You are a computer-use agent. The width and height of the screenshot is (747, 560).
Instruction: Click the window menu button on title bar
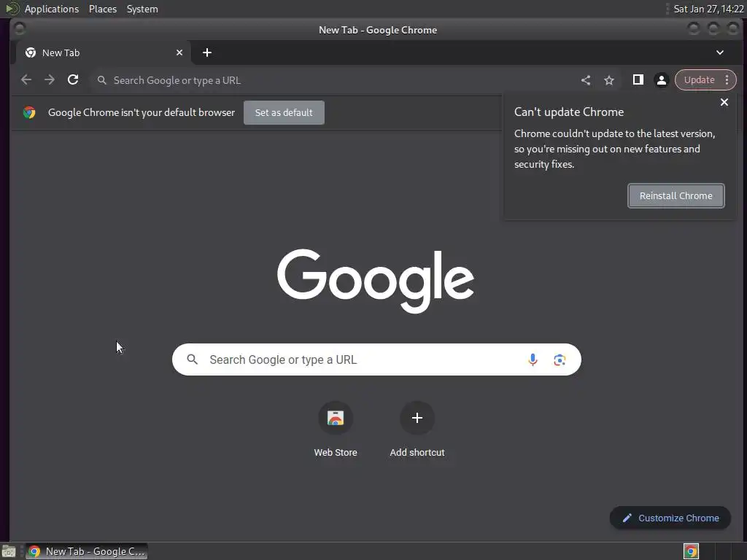pyautogui.click(x=20, y=29)
